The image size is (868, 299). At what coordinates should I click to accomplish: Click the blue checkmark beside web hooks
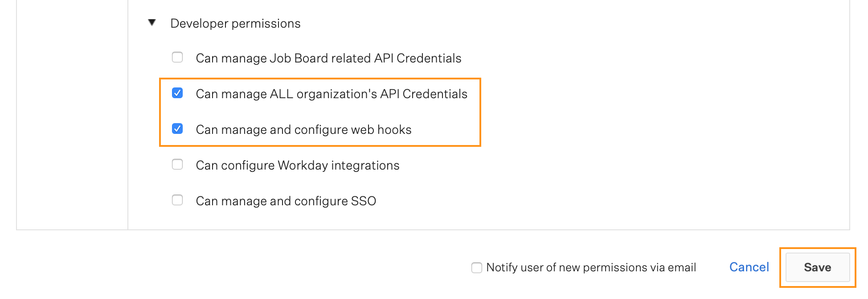point(177,129)
